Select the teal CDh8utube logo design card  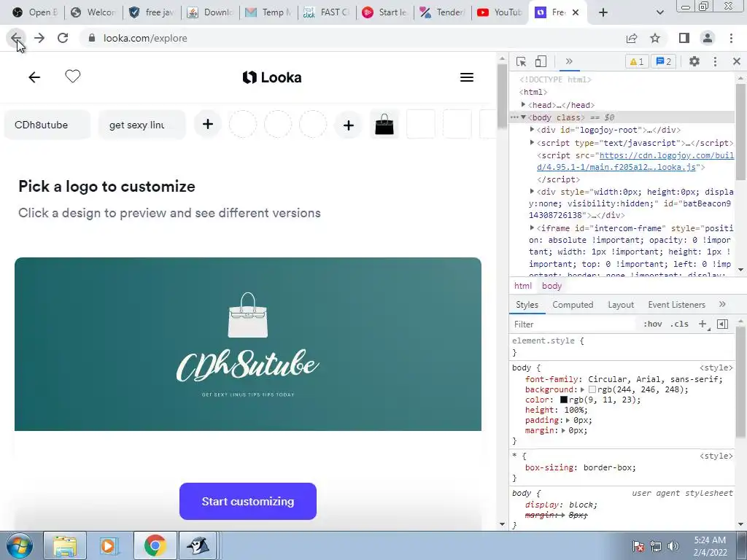coord(248,344)
